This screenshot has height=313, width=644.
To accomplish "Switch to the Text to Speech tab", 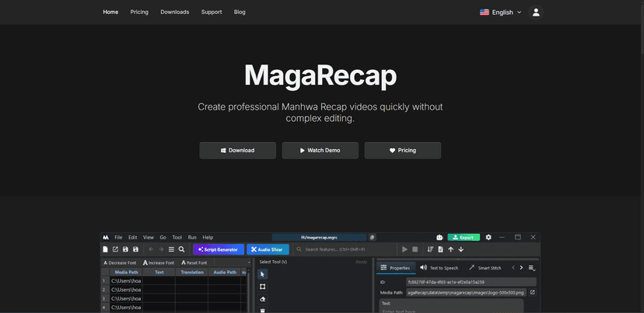I will [x=439, y=268].
